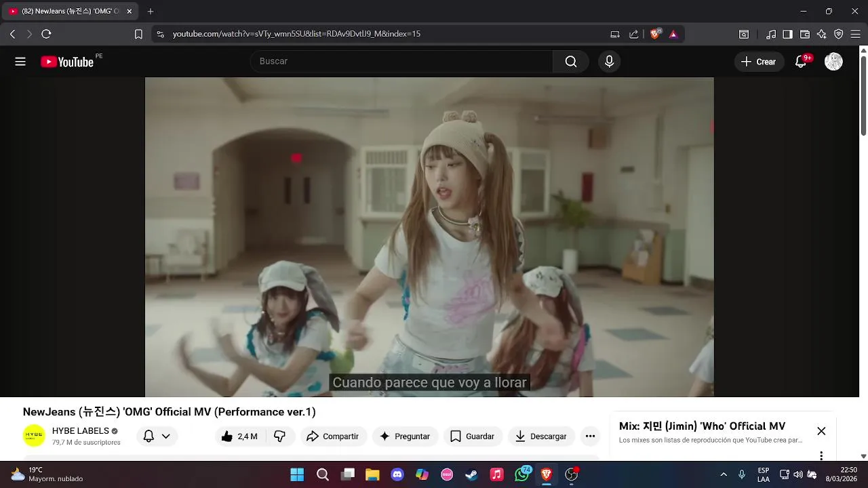Open OBS Studio from taskbar

(x=572, y=474)
